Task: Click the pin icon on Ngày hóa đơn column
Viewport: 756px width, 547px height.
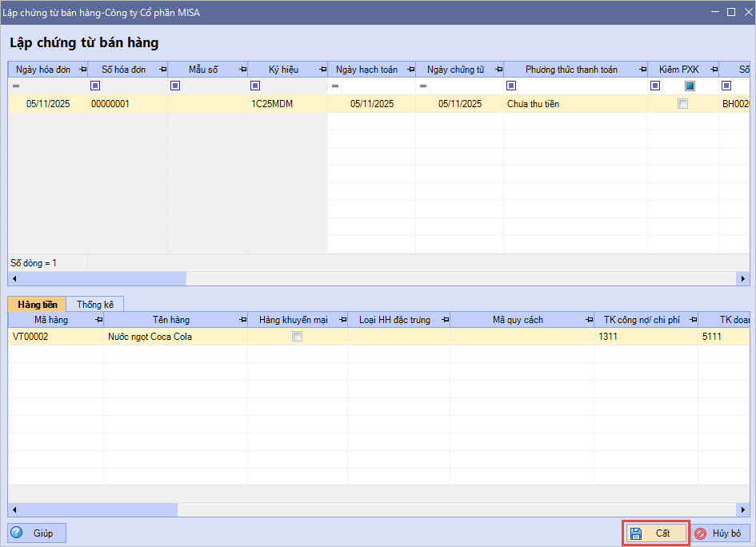Action: [x=82, y=70]
